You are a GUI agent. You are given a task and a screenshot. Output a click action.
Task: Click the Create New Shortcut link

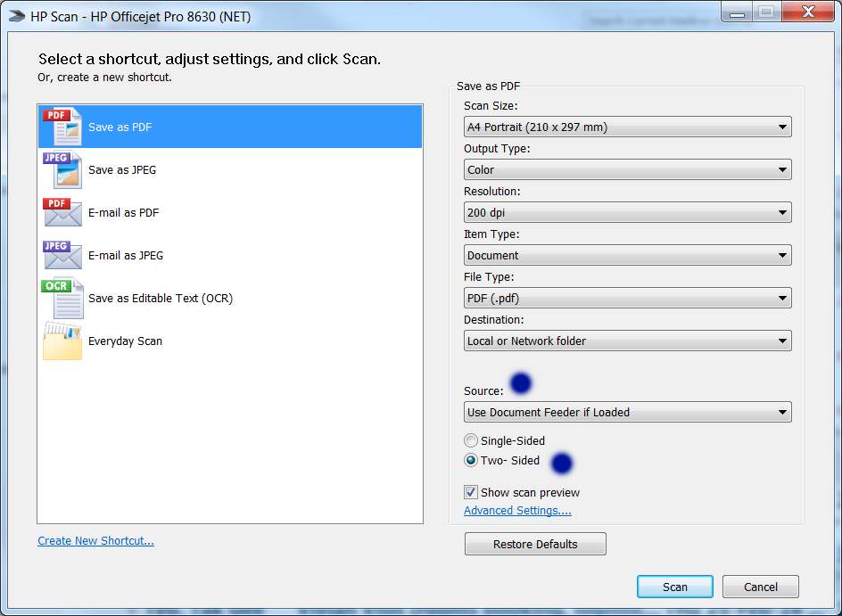pos(95,541)
